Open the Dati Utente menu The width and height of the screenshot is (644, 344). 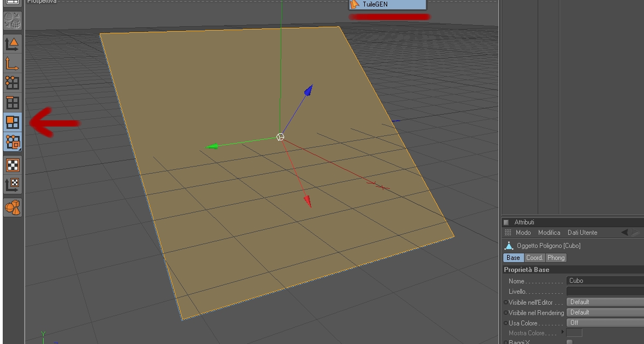(582, 233)
